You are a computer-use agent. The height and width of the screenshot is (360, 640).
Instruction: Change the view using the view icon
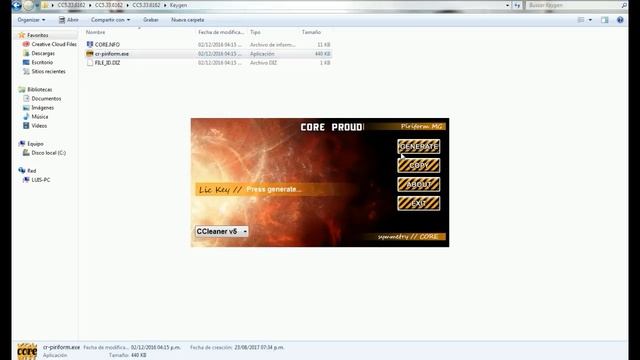tap(581, 20)
